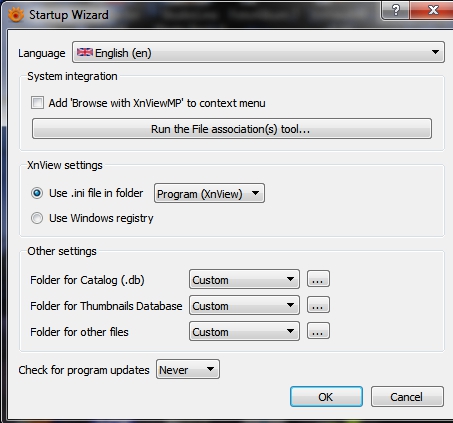Click the help question mark button
453x423 pixels.
(x=396, y=10)
